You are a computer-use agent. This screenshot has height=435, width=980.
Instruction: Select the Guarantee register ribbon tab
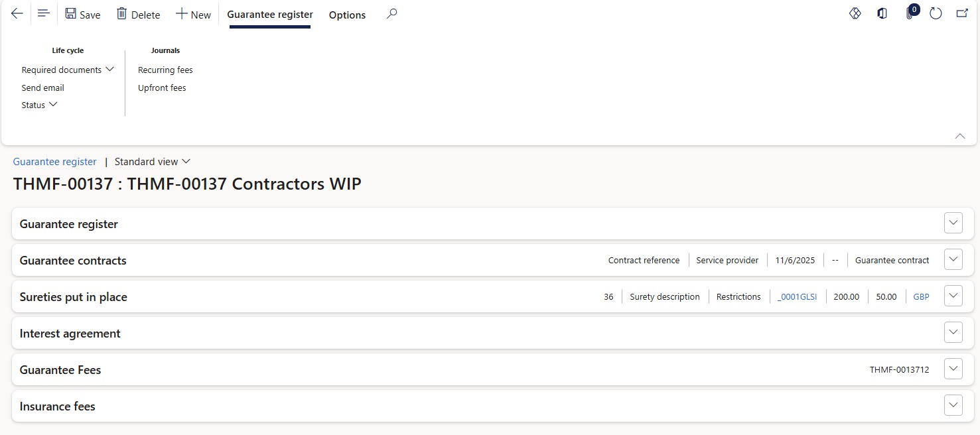coord(270,15)
